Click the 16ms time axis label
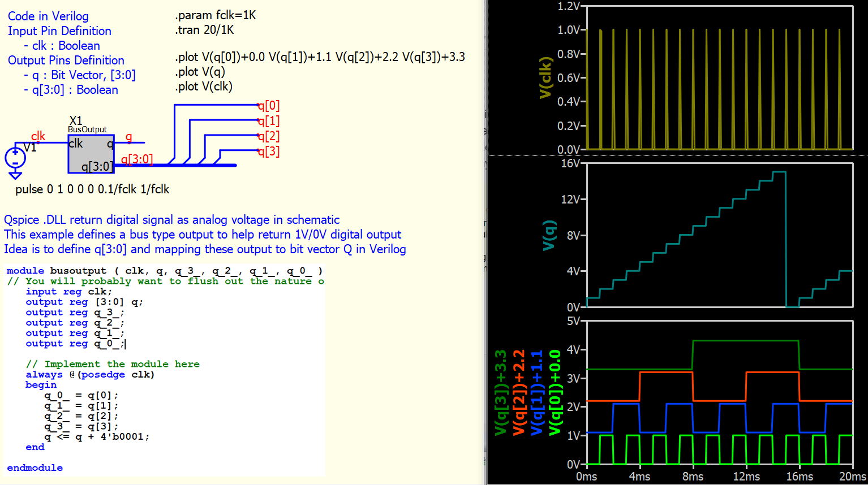 click(800, 477)
